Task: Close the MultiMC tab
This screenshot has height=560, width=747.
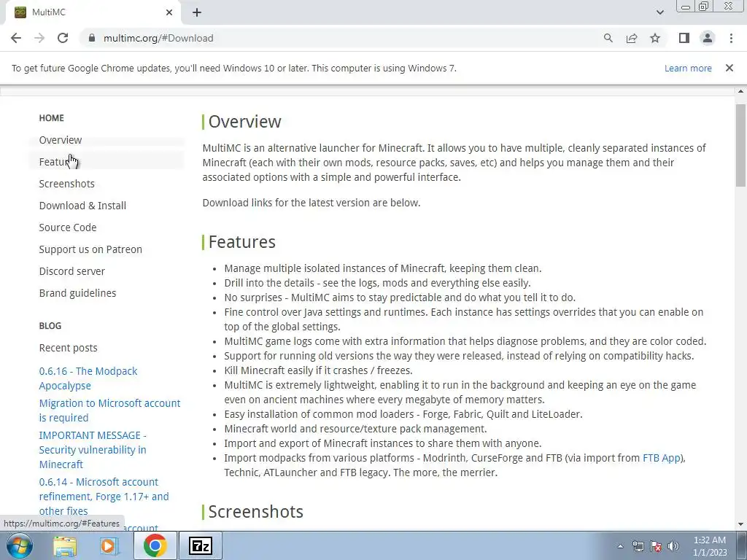Action: coord(169,12)
